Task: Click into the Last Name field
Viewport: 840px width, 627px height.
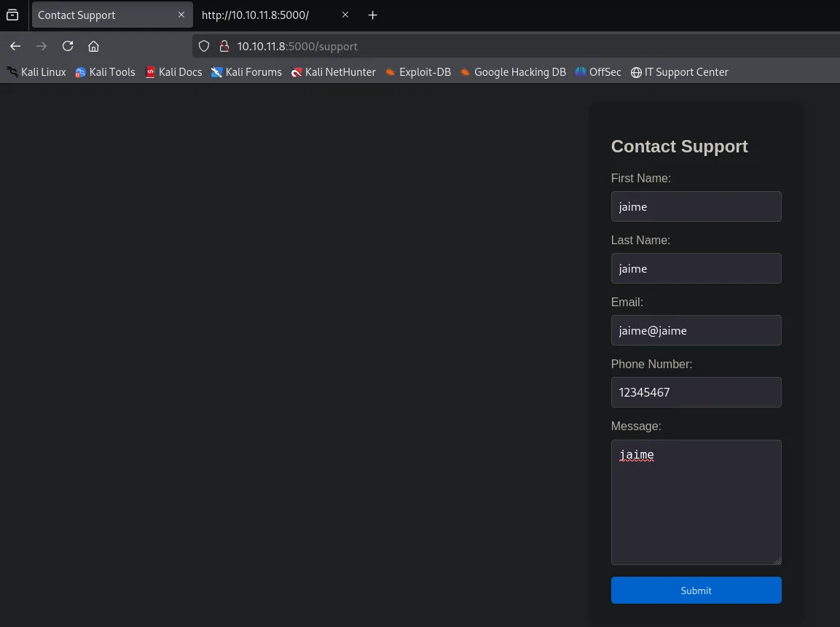Action: [696, 268]
